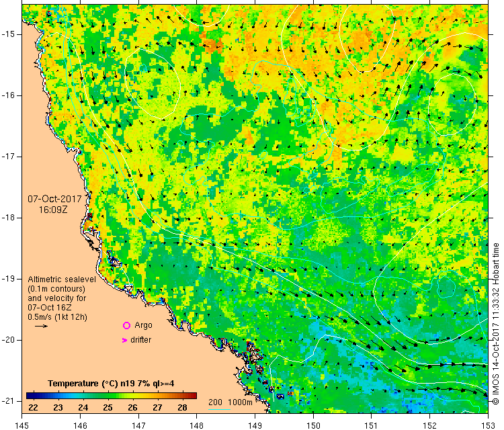Click the magenta drifter legend marker
The height and width of the screenshot is (430, 504).
[x=125, y=340]
